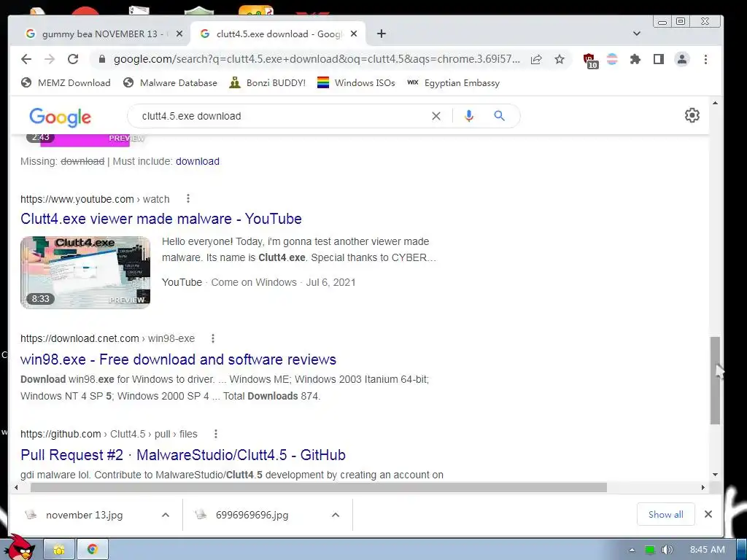Go back to the previous page

click(x=26, y=59)
